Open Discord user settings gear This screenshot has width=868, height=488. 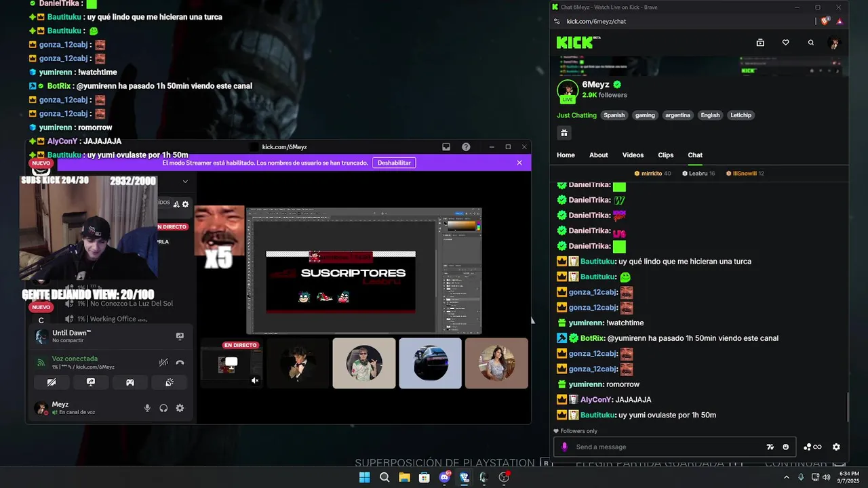pyautogui.click(x=180, y=408)
